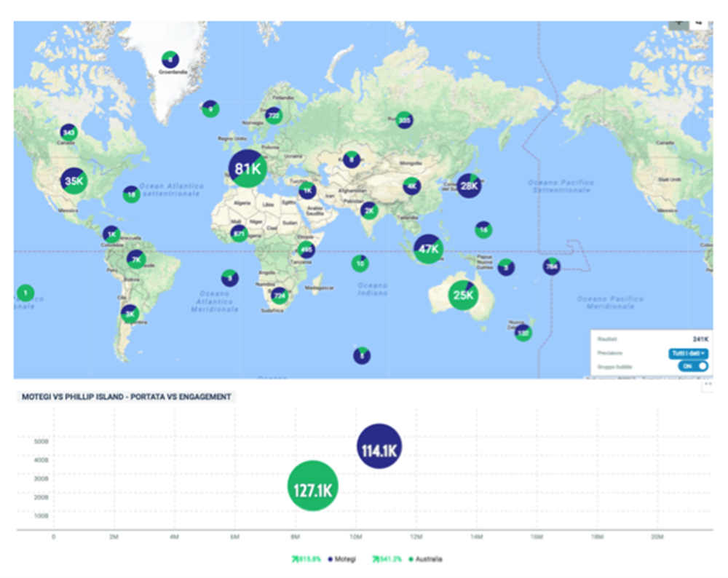Select the 724 bubble over Southern Africa
This screenshot has width=728, height=578.
[x=279, y=296]
